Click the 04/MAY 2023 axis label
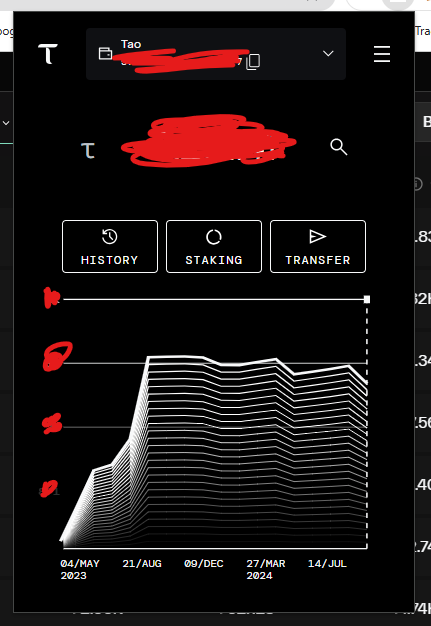This screenshot has width=431, height=626. click(80, 569)
